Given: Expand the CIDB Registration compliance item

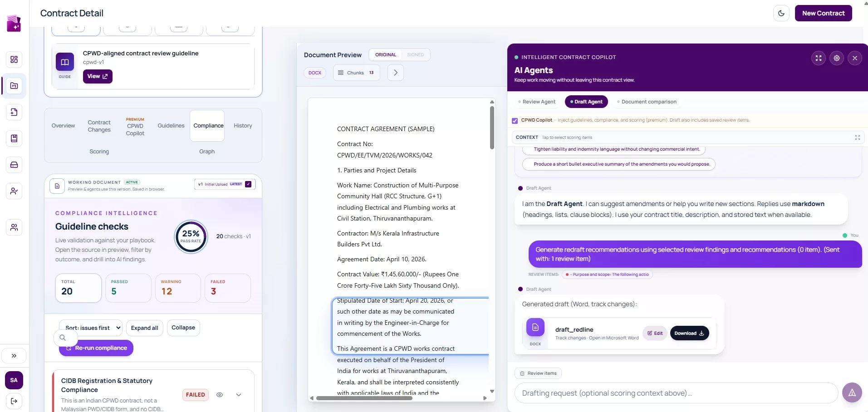Looking at the screenshot, I should [239, 395].
